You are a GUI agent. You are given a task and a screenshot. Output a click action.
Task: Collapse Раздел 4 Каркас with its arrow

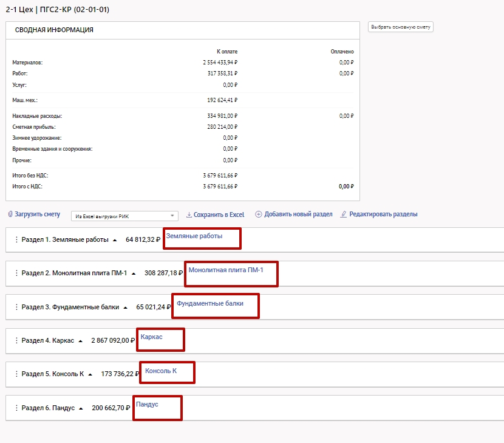coord(80,341)
